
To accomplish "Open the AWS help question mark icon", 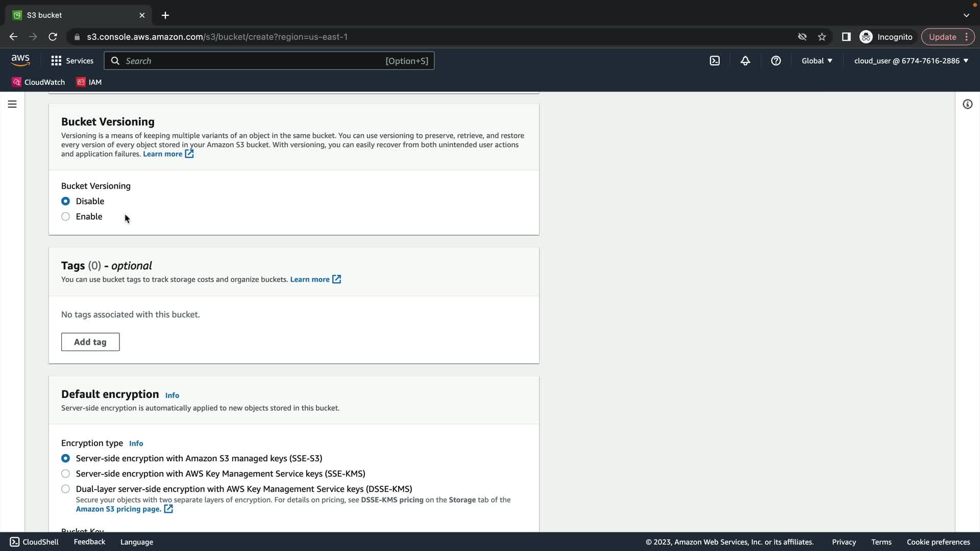I will pos(776,61).
